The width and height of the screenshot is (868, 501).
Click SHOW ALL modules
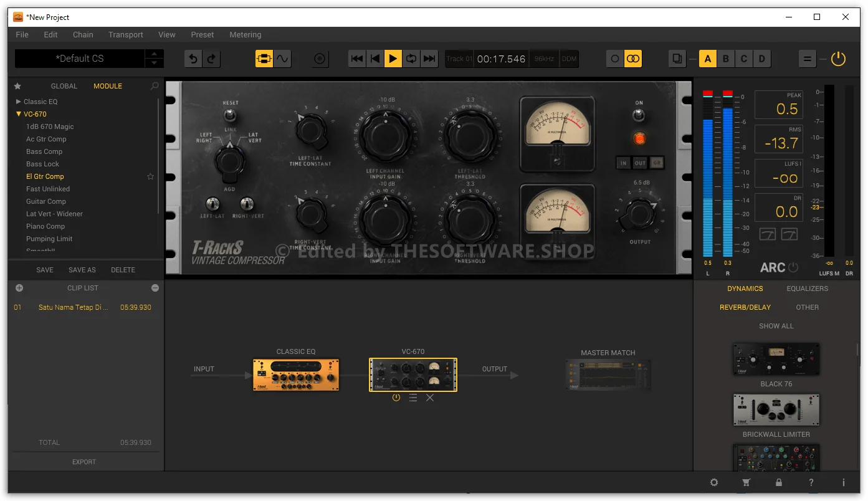(x=776, y=326)
